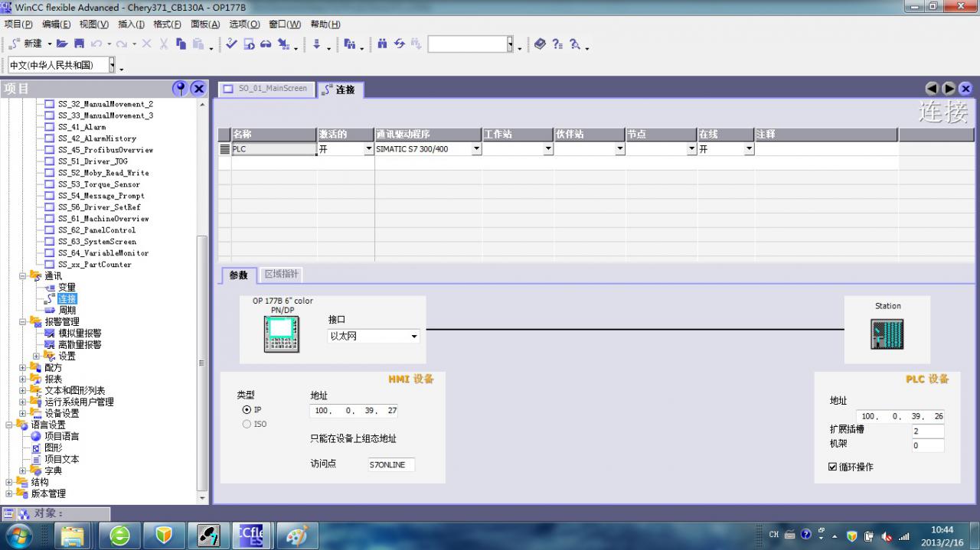980x550 pixels.
Task: Click the Delete X icon in toolbar
Action: [x=146, y=44]
